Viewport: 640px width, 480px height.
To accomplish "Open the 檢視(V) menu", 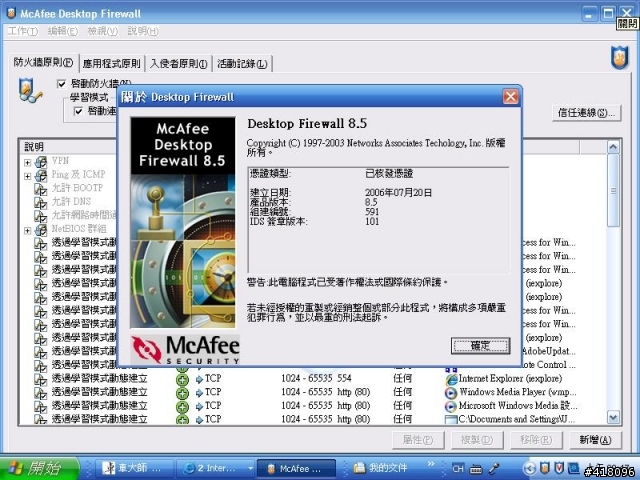I will [102, 31].
